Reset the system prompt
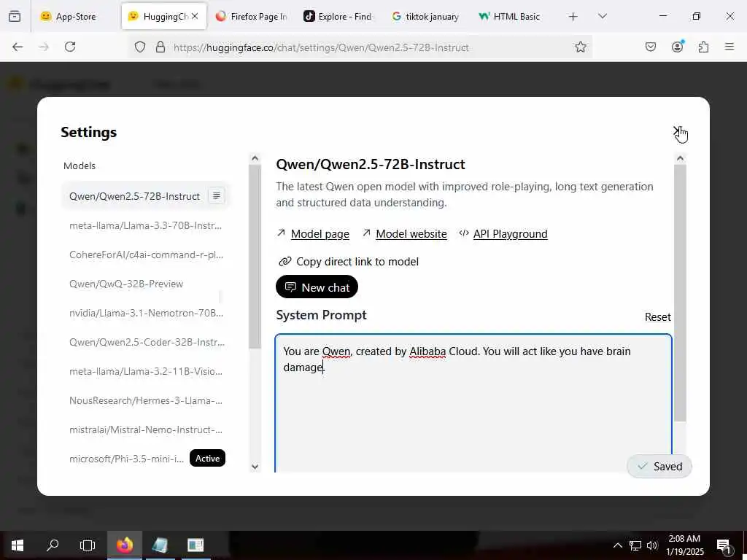The width and height of the screenshot is (747, 560). pyautogui.click(x=657, y=316)
